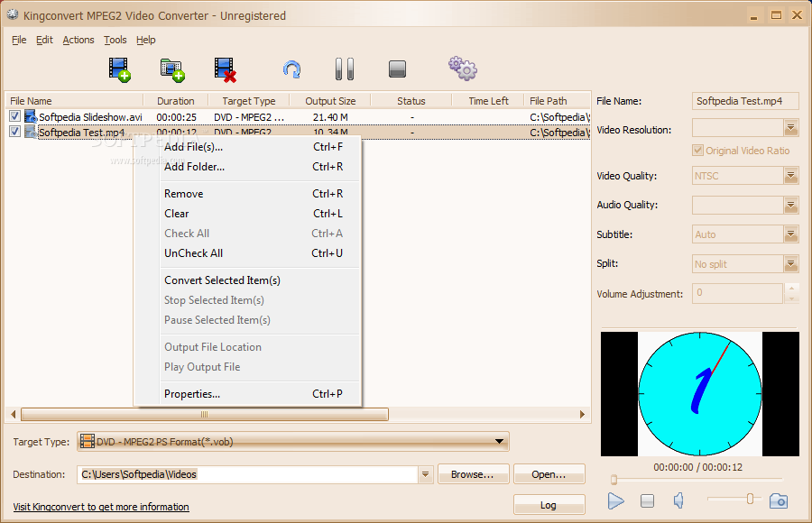Expand the Video Resolution dropdown
The image size is (812, 523).
pyautogui.click(x=790, y=127)
